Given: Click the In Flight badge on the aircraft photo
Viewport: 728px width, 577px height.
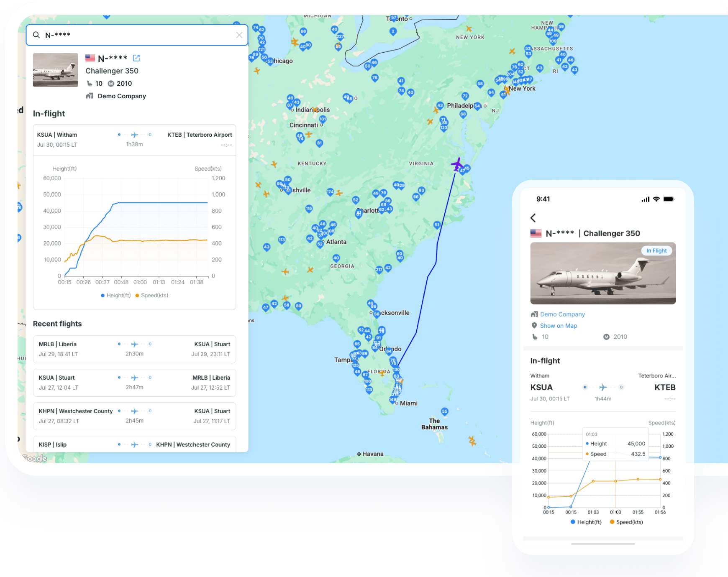Looking at the screenshot, I should coord(656,250).
